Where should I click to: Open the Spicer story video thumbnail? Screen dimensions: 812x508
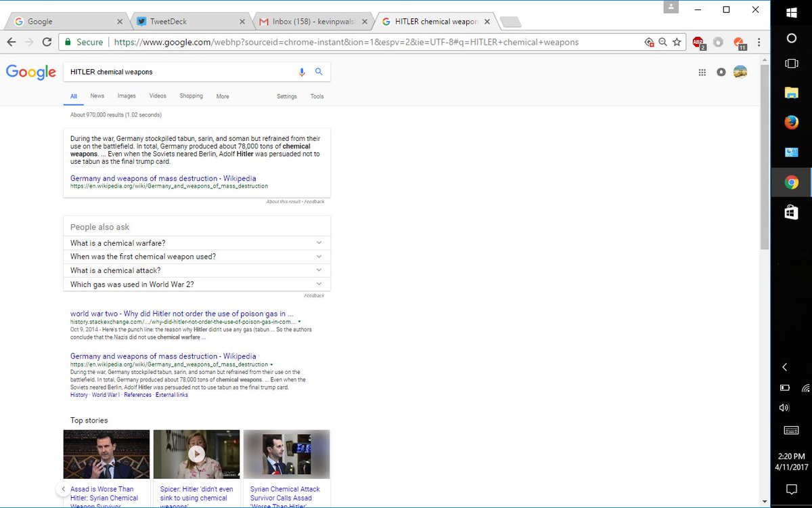click(196, 454)
